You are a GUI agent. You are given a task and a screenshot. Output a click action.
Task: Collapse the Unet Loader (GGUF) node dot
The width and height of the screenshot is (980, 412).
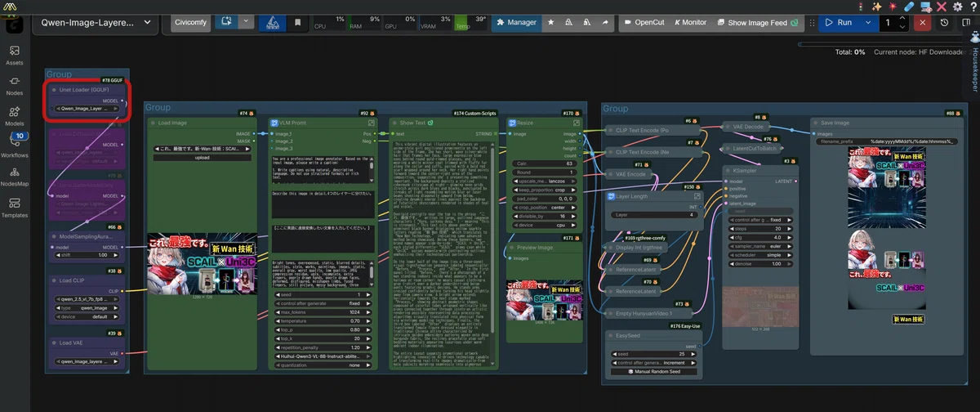(x=55, y=89)
